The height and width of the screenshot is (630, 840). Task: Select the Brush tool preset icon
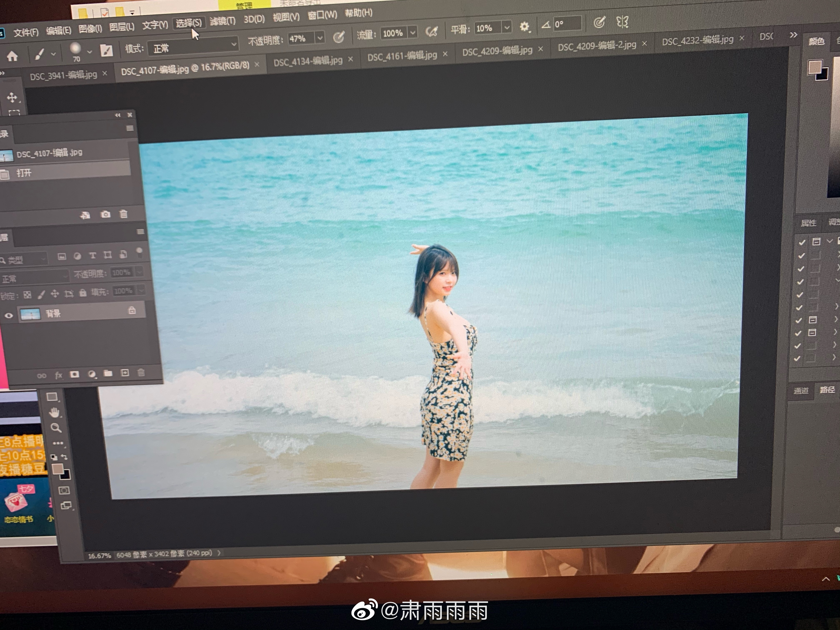tap(40, 54)
